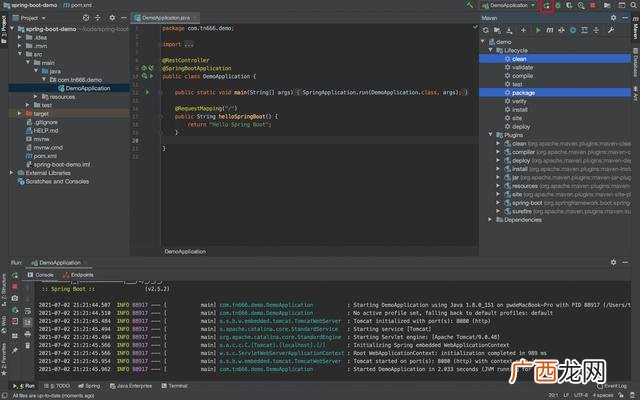
Task: Run the selected Maven build
Action: coord(538,30)
